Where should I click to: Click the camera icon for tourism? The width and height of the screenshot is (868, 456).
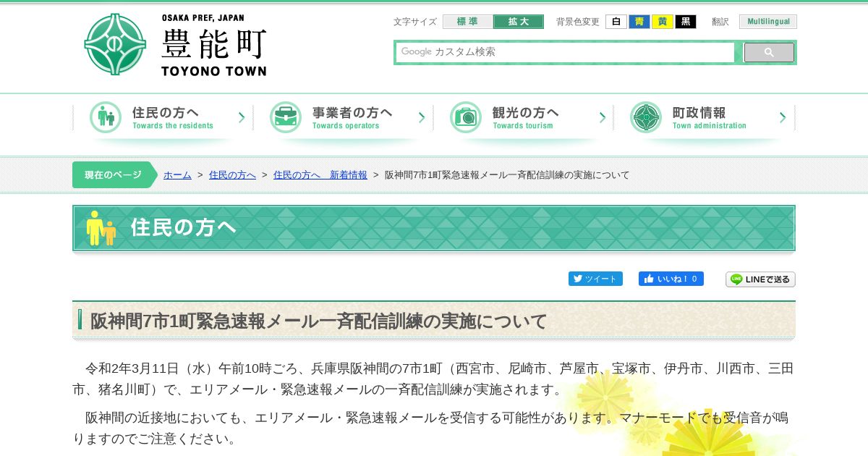[466, 117]
